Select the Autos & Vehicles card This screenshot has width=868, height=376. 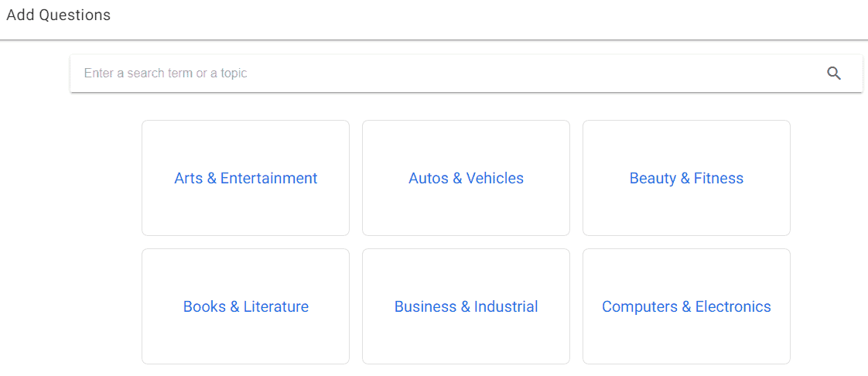click(x=466, y=178)
